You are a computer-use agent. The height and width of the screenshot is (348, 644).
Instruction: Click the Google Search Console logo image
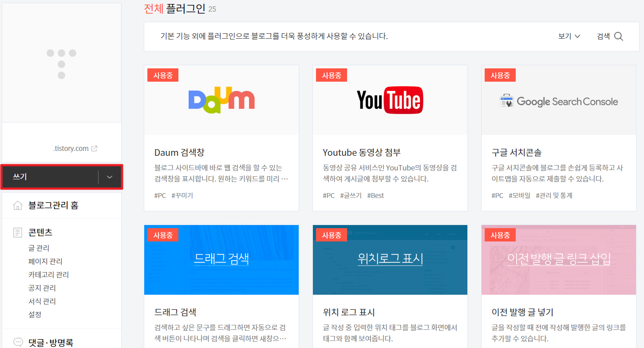(559, 100)
